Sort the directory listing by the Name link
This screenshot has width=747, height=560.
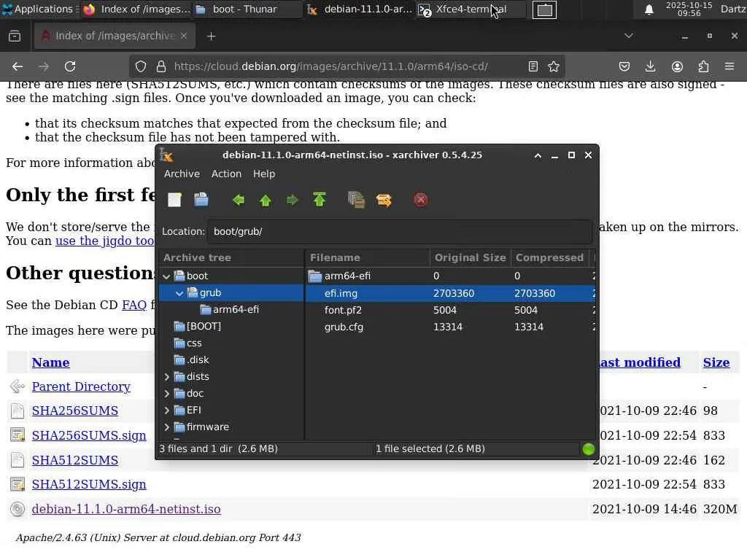click(x=50, y=363)
